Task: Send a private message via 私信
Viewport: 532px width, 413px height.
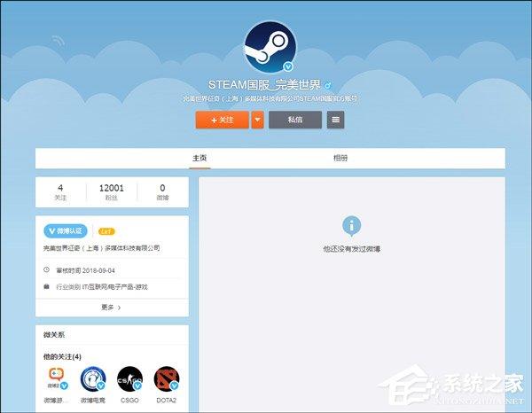Action: [x=295, y=120]
